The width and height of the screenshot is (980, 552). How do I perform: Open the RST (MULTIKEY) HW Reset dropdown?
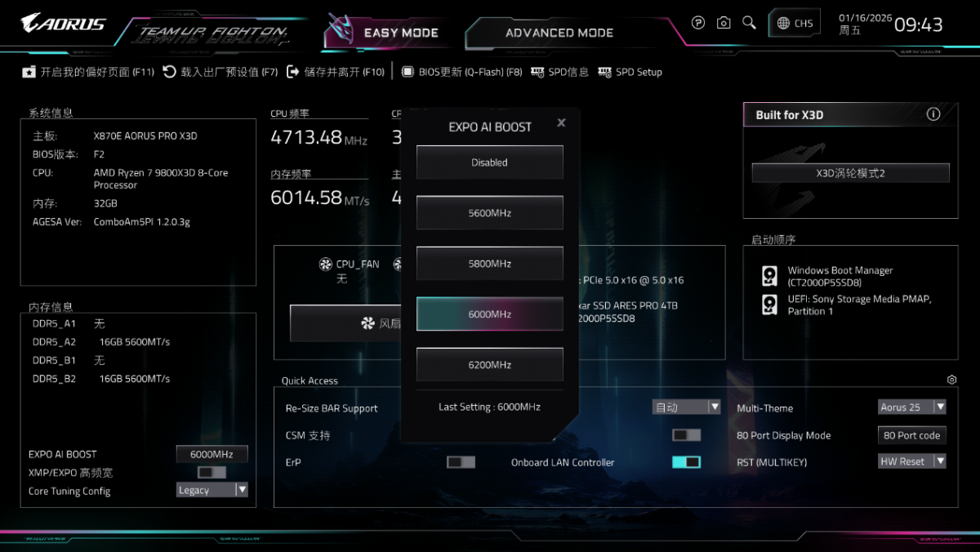coord(912,461)
